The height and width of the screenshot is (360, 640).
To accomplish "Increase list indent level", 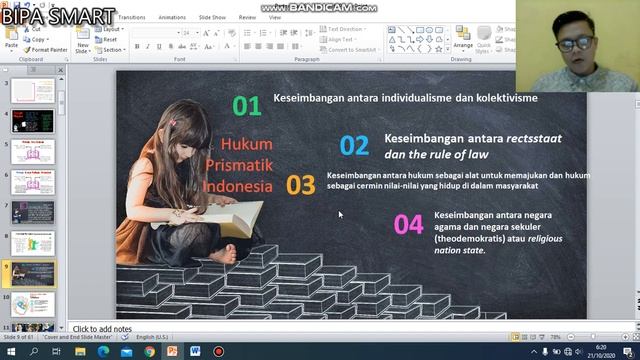I will tap(294, 33).
